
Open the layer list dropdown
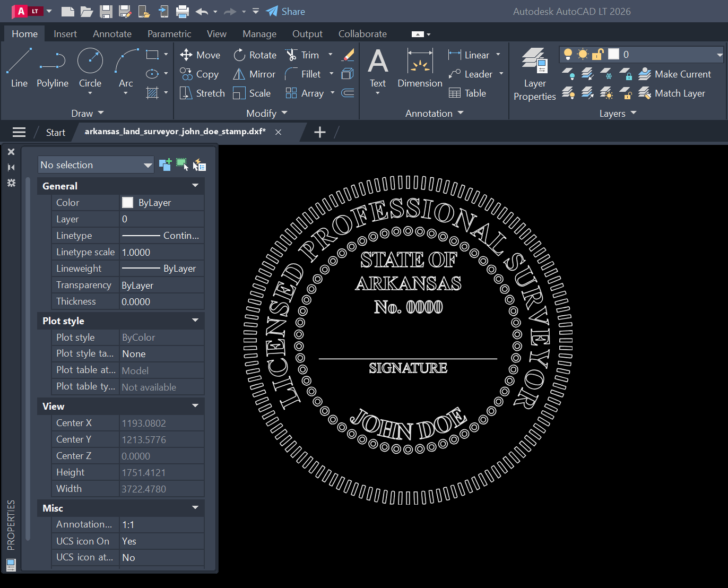tap(720, 54)
